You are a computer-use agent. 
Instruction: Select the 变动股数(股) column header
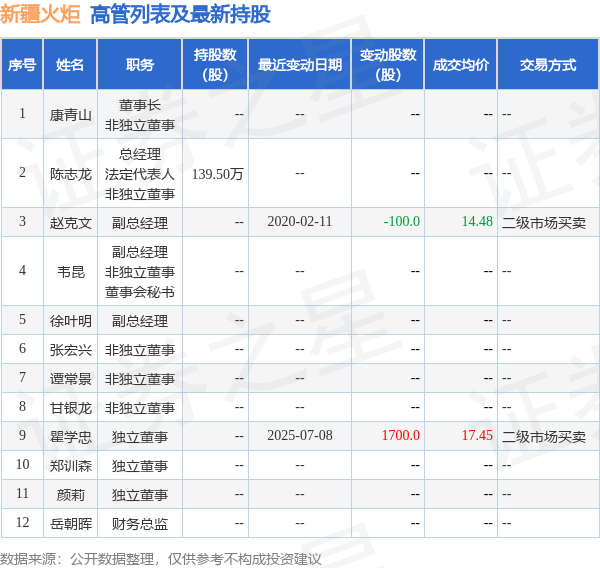click(x=388, y=65)
